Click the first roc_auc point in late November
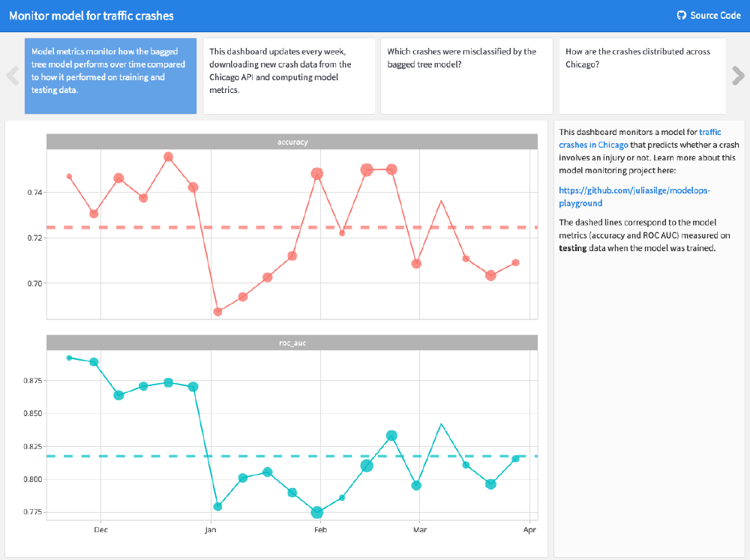Screen dimensions: 750x560 tap(68, 358)
